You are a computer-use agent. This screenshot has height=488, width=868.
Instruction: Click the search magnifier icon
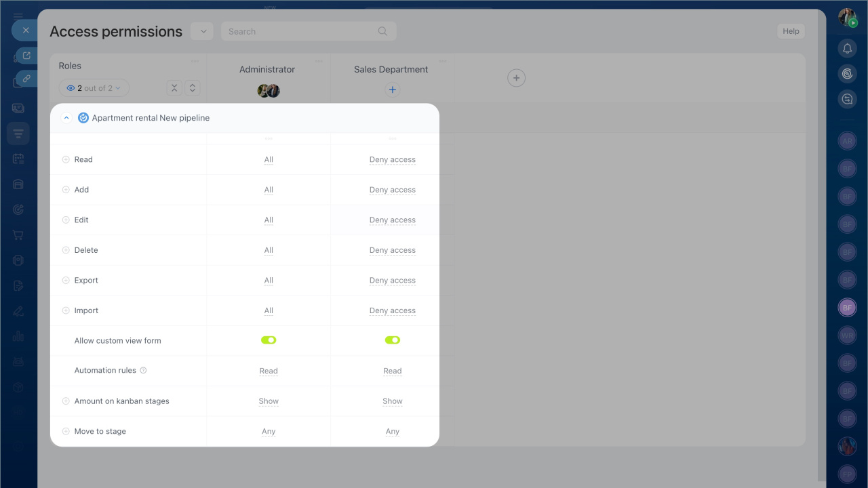point(382,31)
